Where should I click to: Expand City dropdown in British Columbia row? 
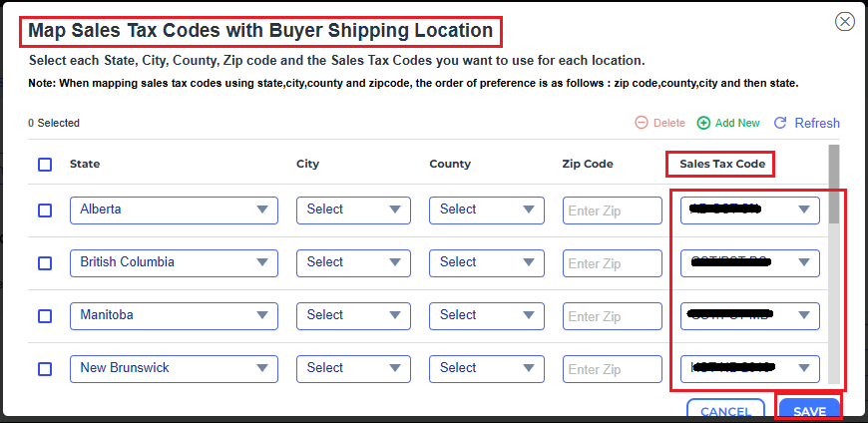pos(353,263)
